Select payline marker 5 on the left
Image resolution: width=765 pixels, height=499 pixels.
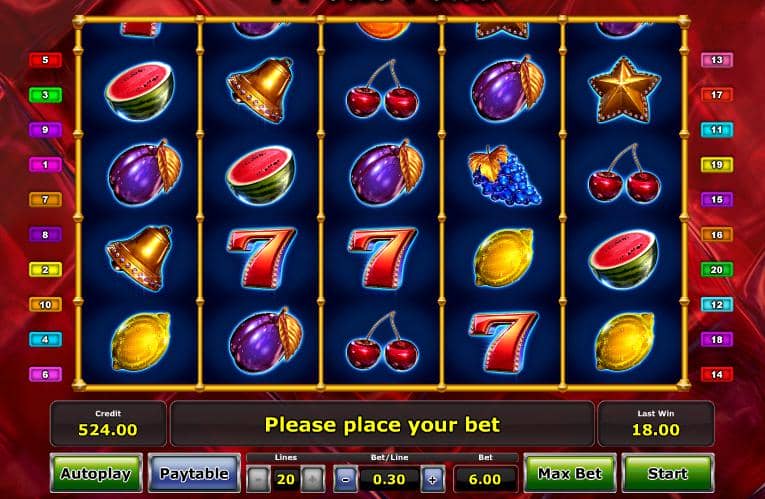tap(45, 60)
